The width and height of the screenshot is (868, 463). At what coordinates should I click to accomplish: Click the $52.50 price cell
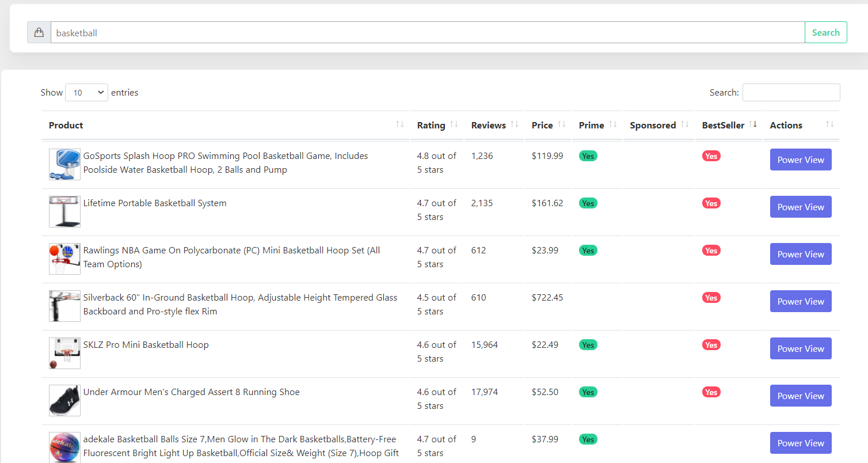click(545, 392)
